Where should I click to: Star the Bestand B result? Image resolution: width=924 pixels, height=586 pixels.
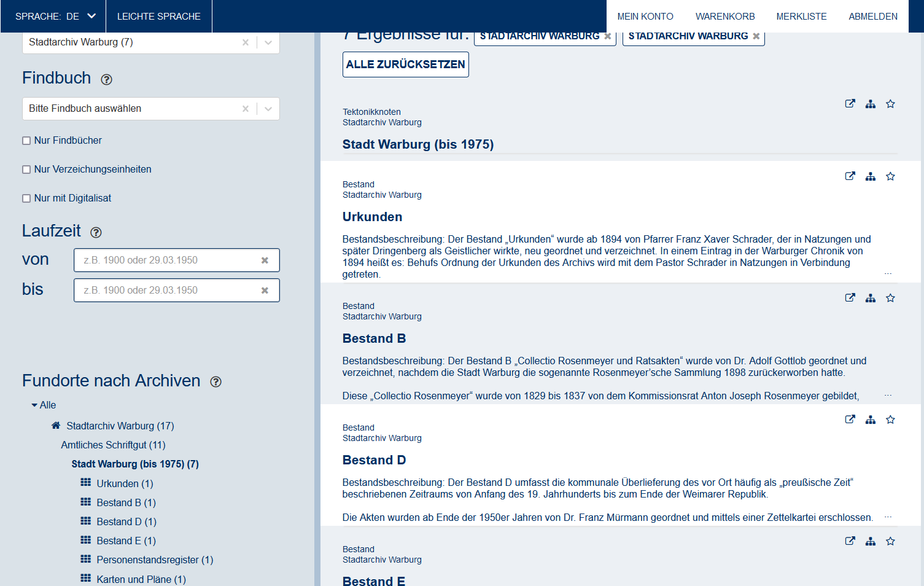(890, 298)
